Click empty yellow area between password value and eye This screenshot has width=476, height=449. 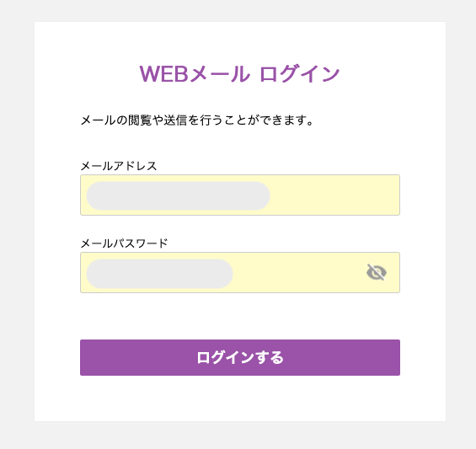pos(299,272)
